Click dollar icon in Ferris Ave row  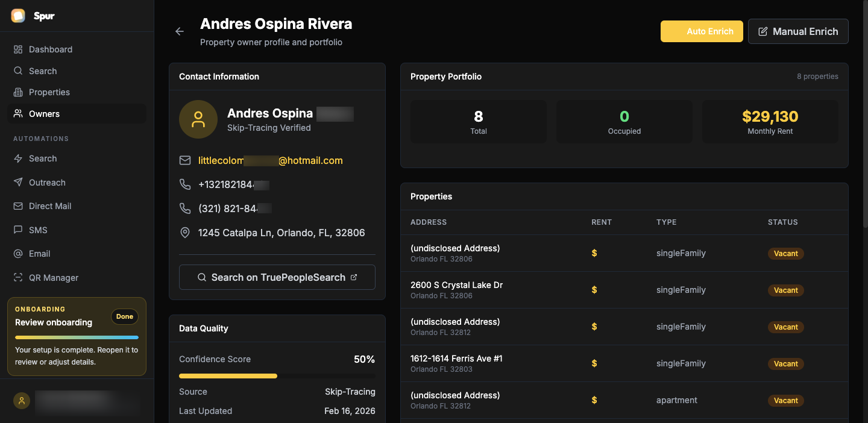click(594, 363)
